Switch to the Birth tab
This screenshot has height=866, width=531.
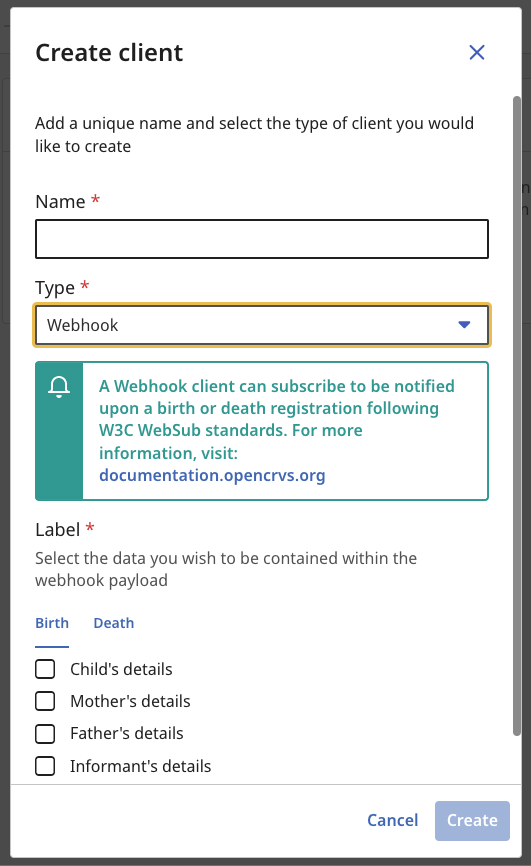(x=52, y=623)
